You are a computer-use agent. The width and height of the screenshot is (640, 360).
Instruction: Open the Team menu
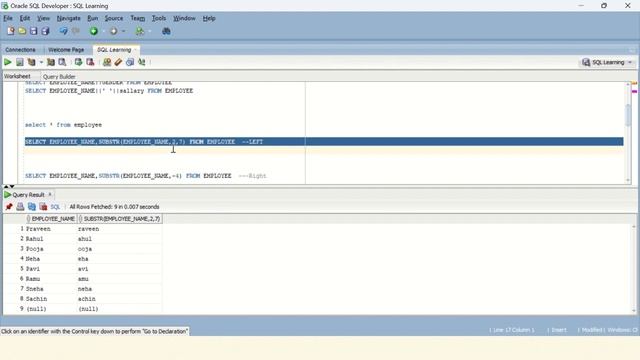pyautogui.click(x=138, y=18)
